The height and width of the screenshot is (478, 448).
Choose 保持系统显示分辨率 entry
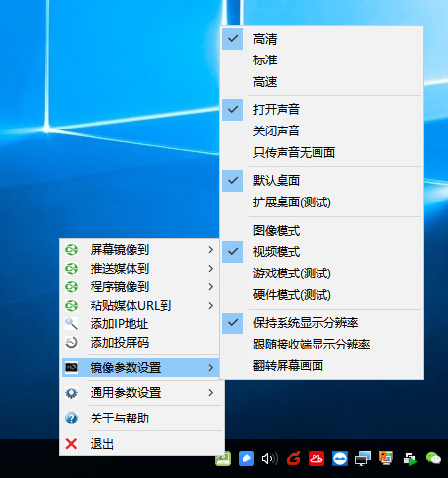321,323
